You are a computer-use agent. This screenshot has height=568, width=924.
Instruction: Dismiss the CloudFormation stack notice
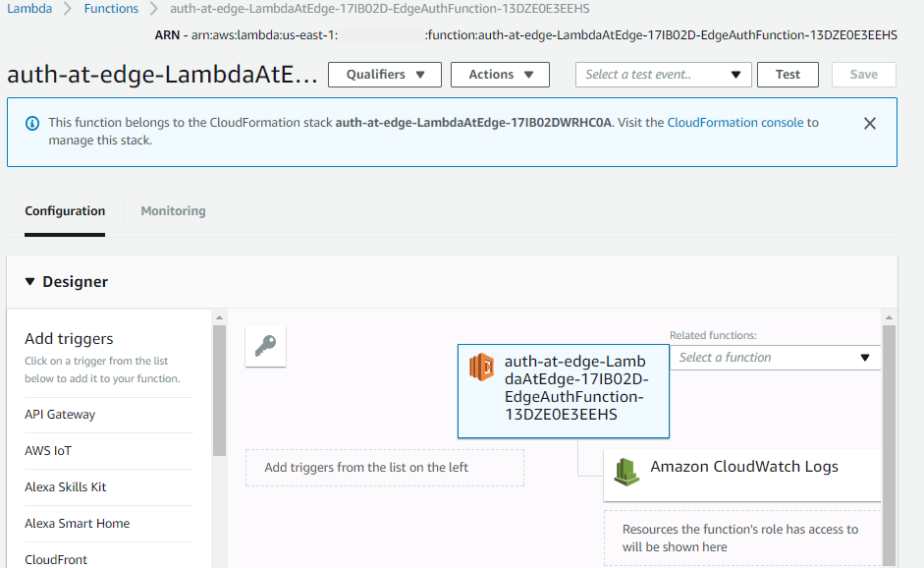pyautogui.click(x=870, y=123)
